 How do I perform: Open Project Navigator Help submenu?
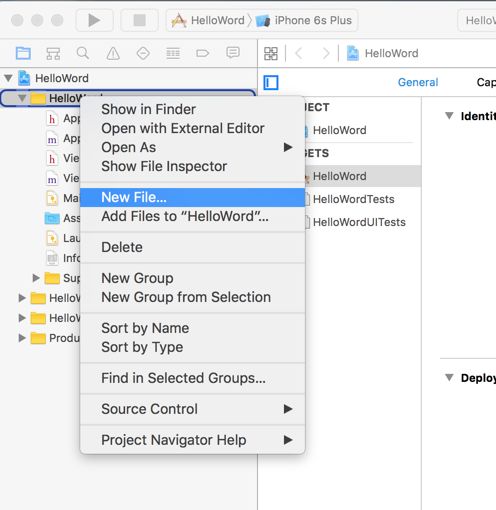pos(192,440)
